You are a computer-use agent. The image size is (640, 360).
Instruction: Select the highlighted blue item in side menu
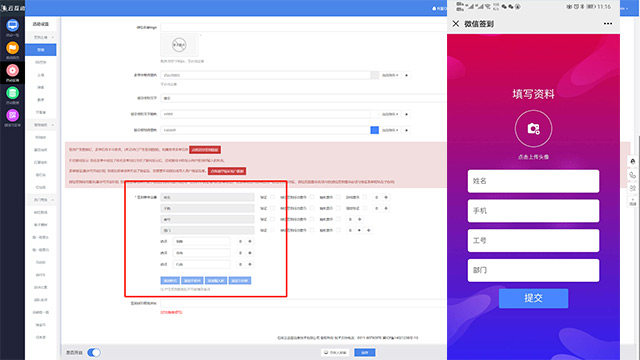[x=41, y=50]
